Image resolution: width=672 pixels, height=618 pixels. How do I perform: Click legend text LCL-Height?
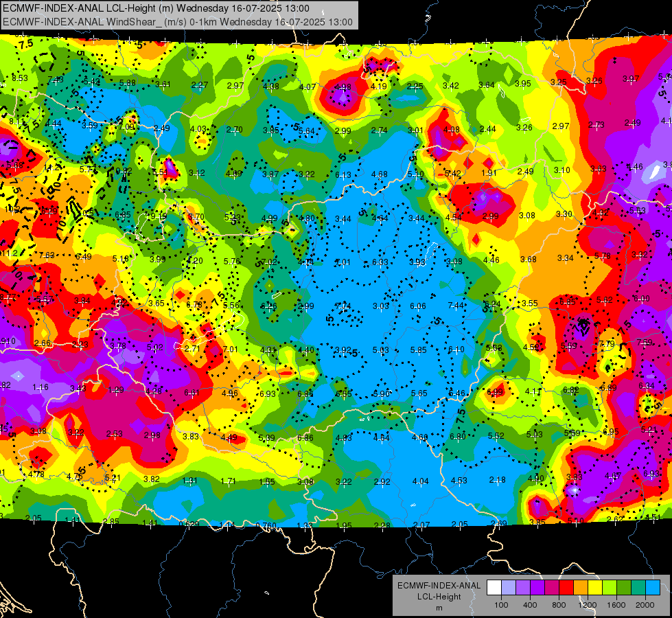click(x=439, y=597)
